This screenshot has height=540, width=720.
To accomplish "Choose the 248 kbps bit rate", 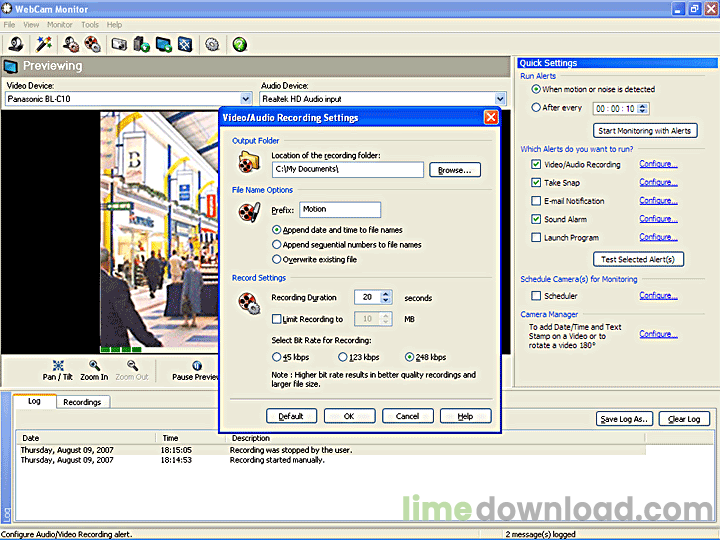I will pyautogui.click(x=409, y=357).
